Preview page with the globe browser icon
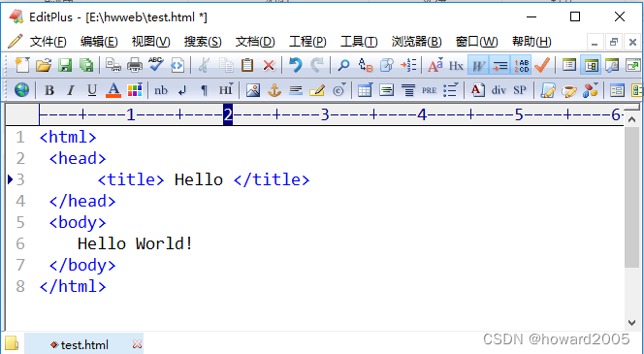 [x=21, y=89]
